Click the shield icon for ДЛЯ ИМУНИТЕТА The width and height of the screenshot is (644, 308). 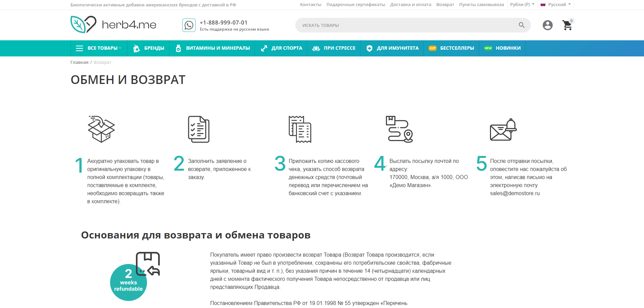369,48
